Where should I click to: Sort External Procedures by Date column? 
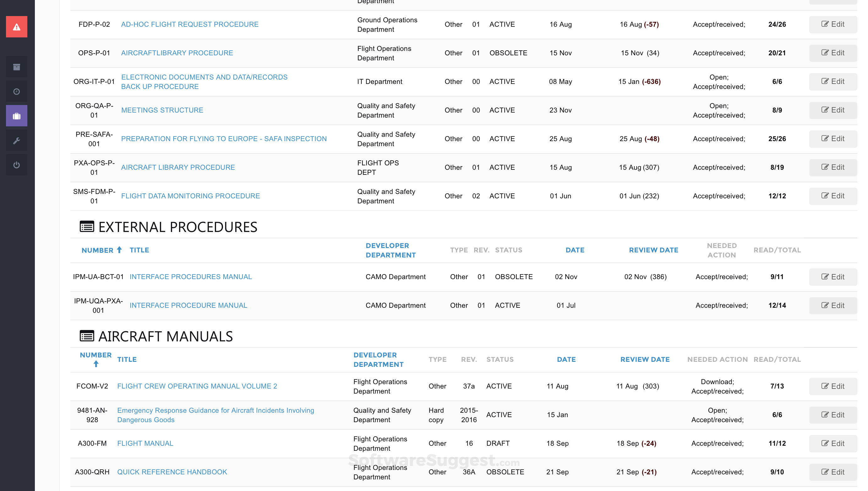click(575, 250)
